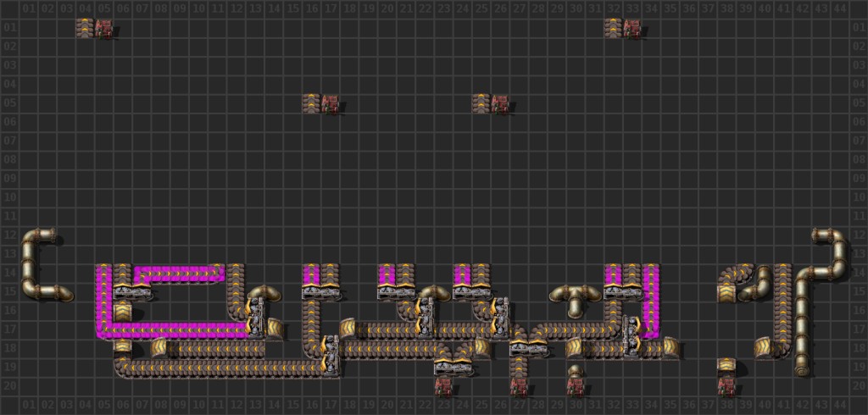Image resolution: width=868 pixels, height=415 pixels.
Task: Click the vertical splitter at column 33 rows 17-18
Action: pos(632,336)
